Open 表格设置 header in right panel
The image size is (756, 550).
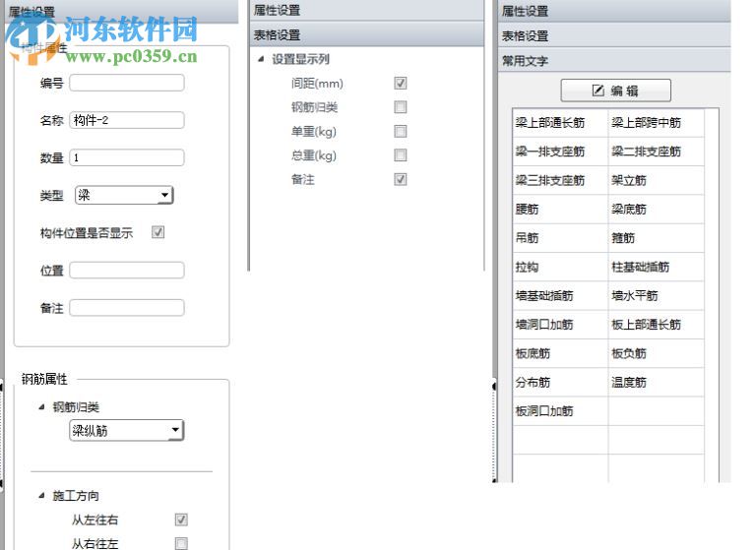click(614, 36)
